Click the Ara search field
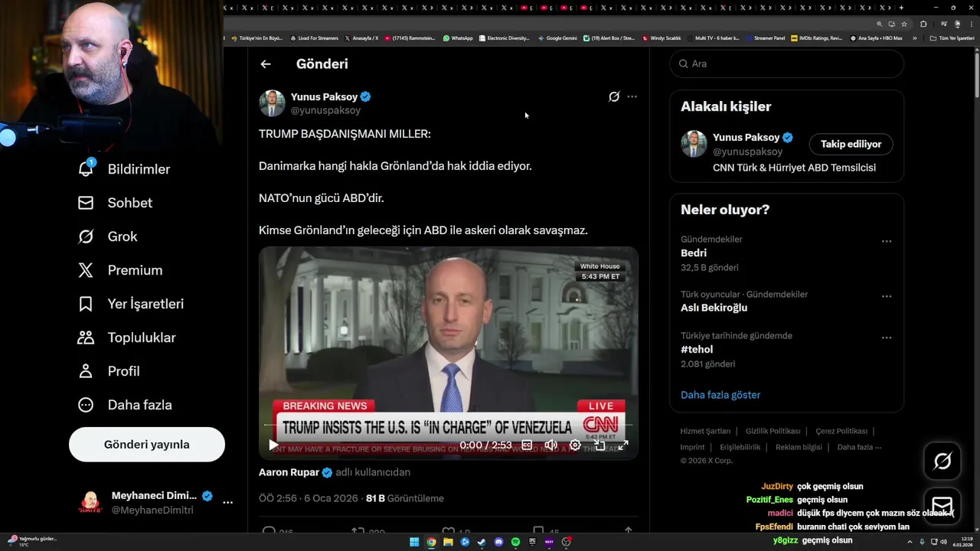Screen dimensions: 980x551 click(787, 64)
